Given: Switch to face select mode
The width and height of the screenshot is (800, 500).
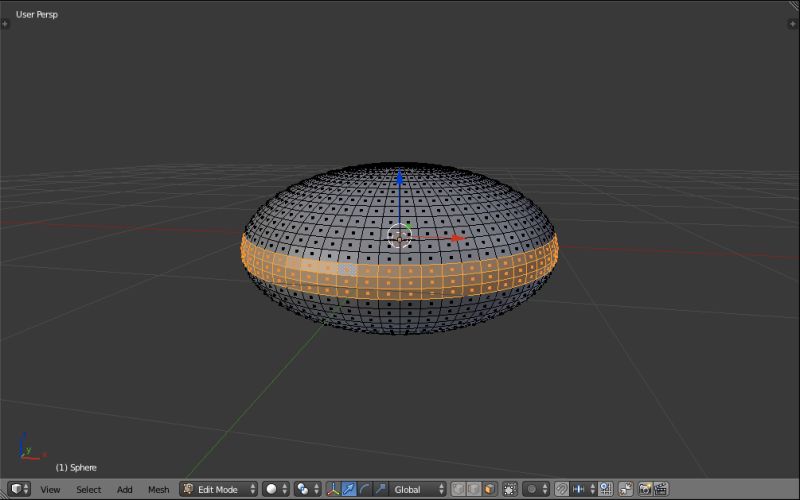Looking at the screenshot, I should (x=489, y=489).
